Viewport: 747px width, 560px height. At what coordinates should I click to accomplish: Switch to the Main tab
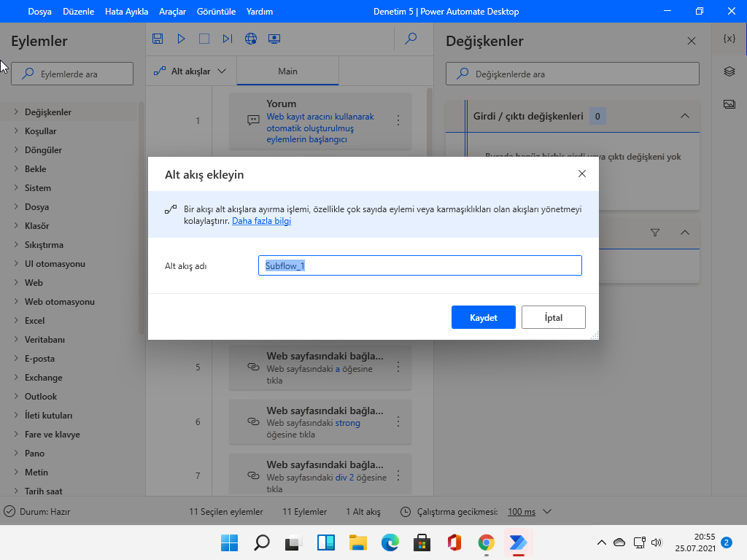point(287,71)
